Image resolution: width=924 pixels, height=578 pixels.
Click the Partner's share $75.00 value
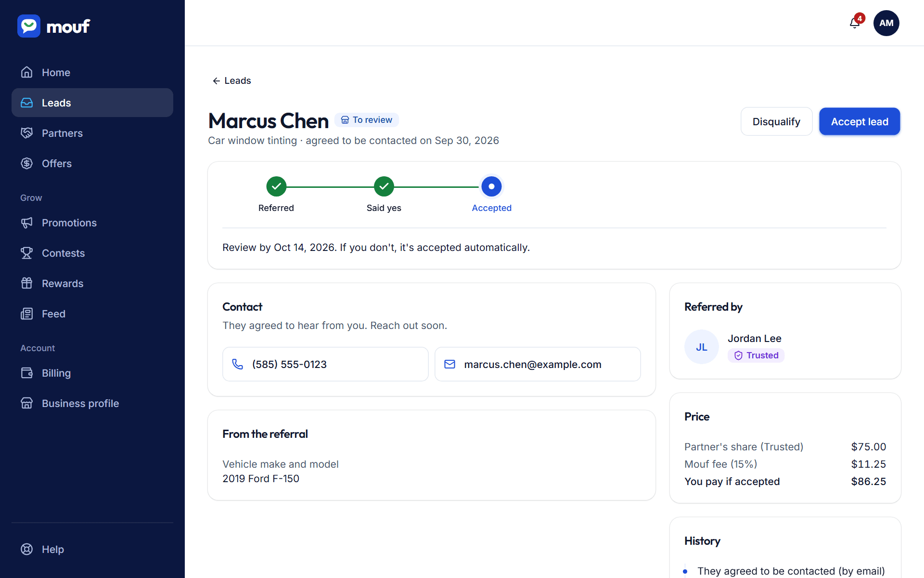(868, 447)
